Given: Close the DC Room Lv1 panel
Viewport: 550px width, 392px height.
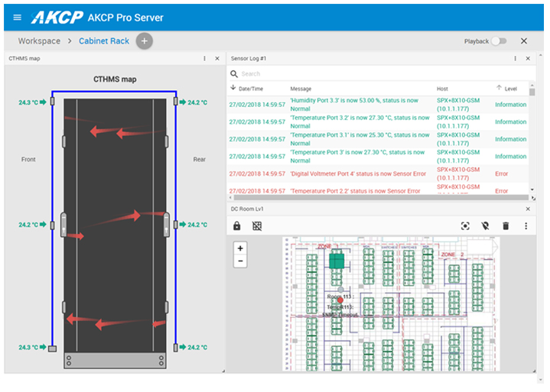Looking at the screenshot, I should point(528,209).
